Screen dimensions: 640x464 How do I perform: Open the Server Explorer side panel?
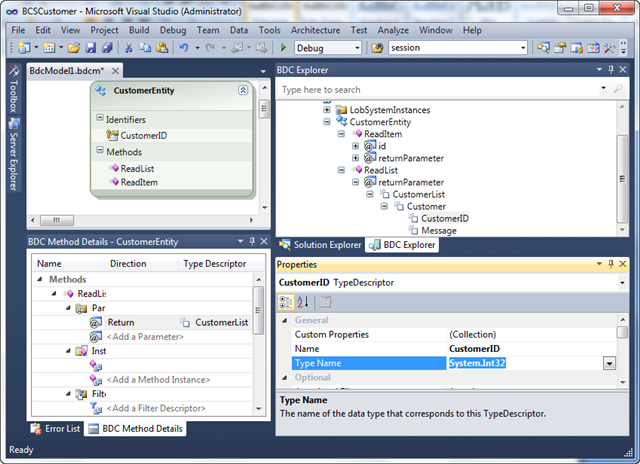click(x=13, y=155)
